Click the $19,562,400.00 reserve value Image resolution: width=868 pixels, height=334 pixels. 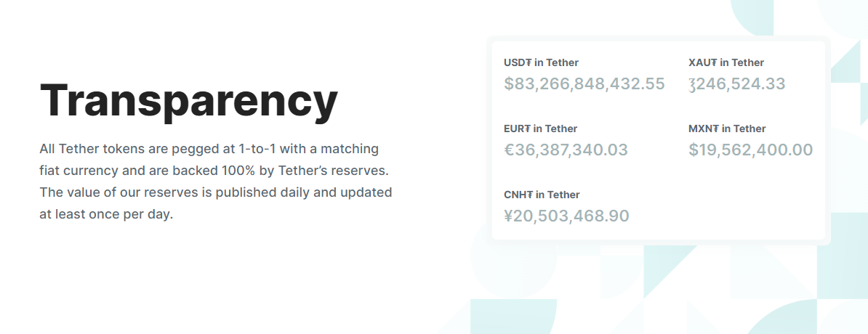[x=750, y=150]
